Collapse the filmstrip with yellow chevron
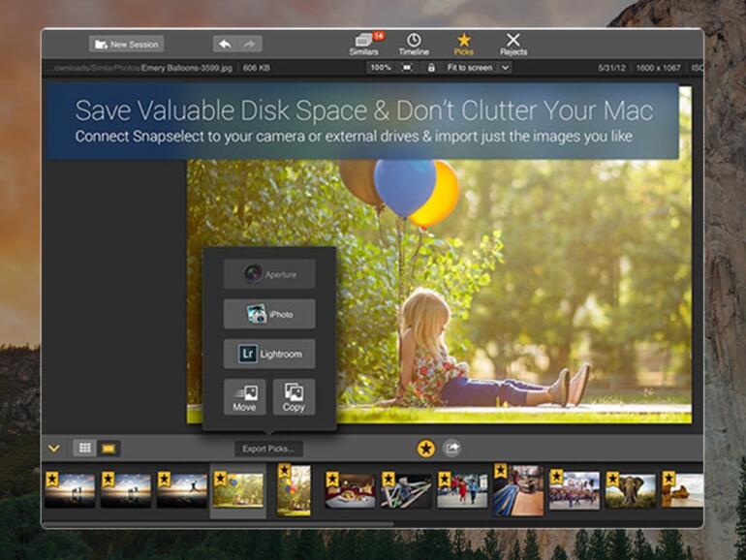 (54, 449)
